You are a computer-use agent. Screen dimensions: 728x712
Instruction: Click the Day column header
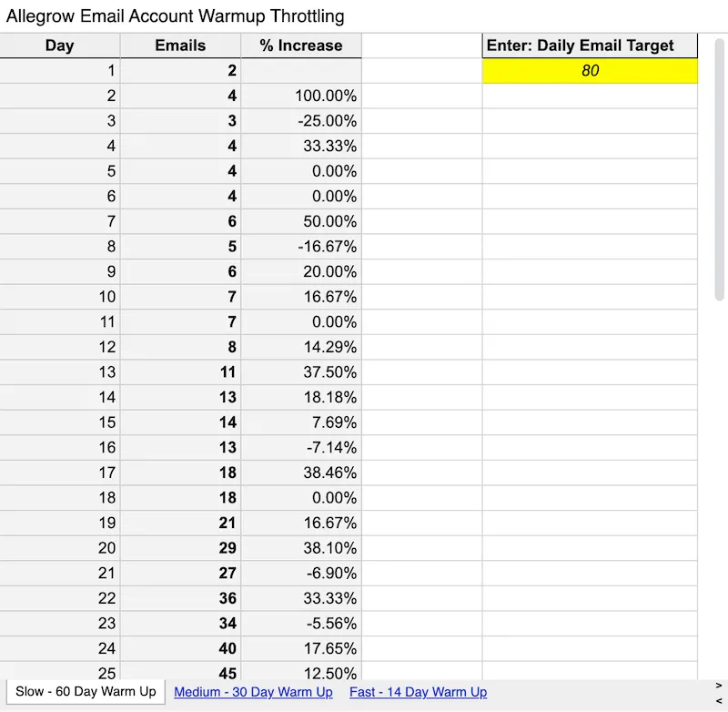click(x=59, y=45)
